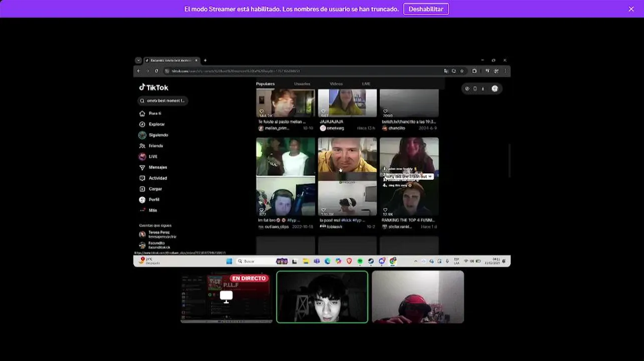Expand the hidden system tray icons chevron
Screen dimensions: 644x361
click(415, 261)
